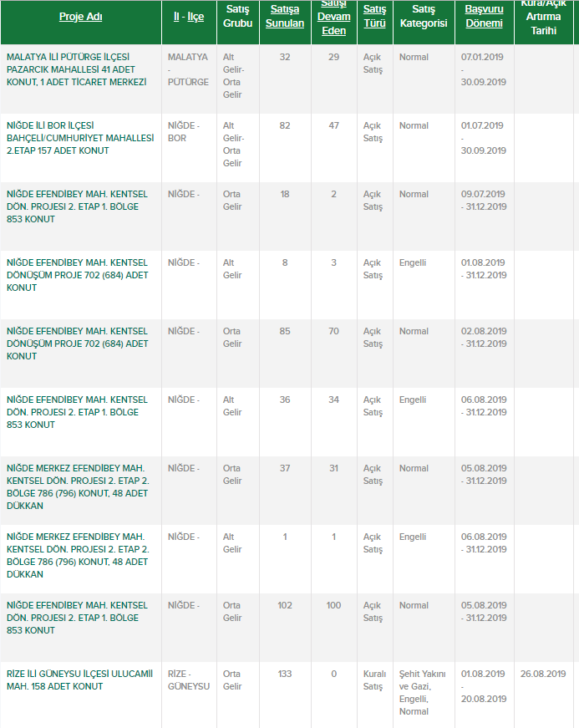Viewport: 579px width, 728px height.
Task: Open the Malatya Pütürge Pazarcık project row
Action: click(x=77, y=69)
